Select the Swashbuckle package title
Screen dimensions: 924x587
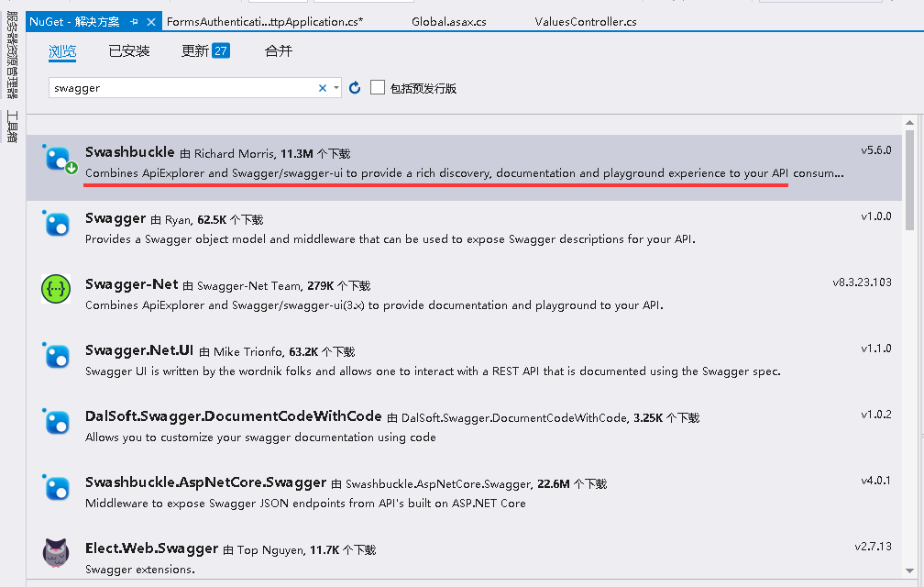point(129,152)
